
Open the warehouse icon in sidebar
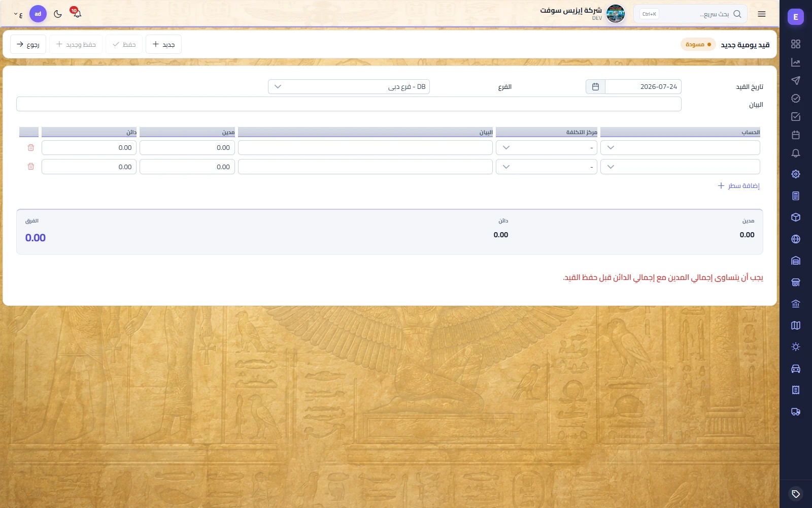795,261
